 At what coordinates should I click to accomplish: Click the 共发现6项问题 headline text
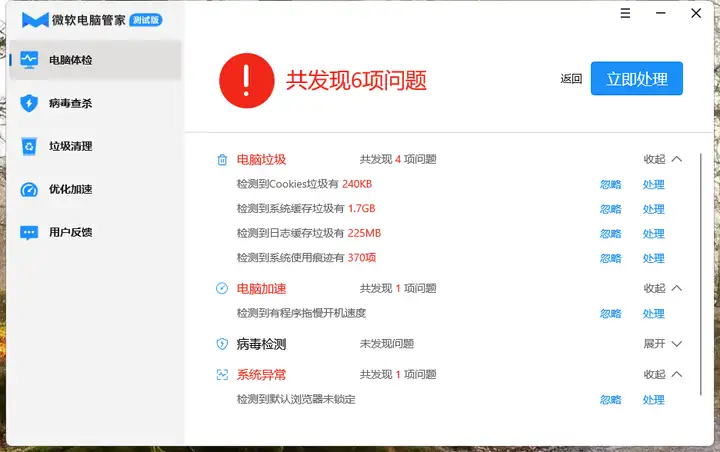pyautogui.click(x=356, y=80)
